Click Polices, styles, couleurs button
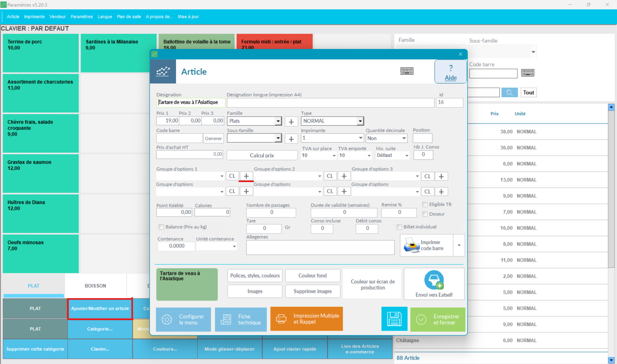617x364 pixels. point(255,276)
